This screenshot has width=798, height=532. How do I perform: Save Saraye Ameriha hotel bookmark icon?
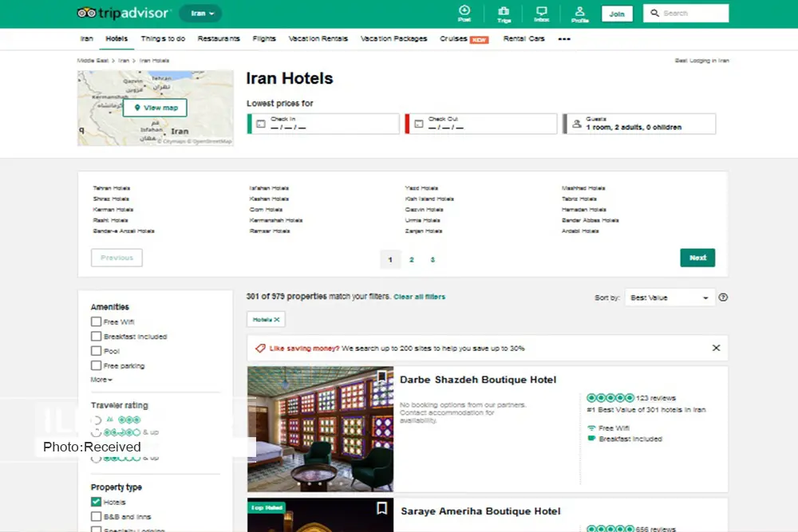[381, 508]
